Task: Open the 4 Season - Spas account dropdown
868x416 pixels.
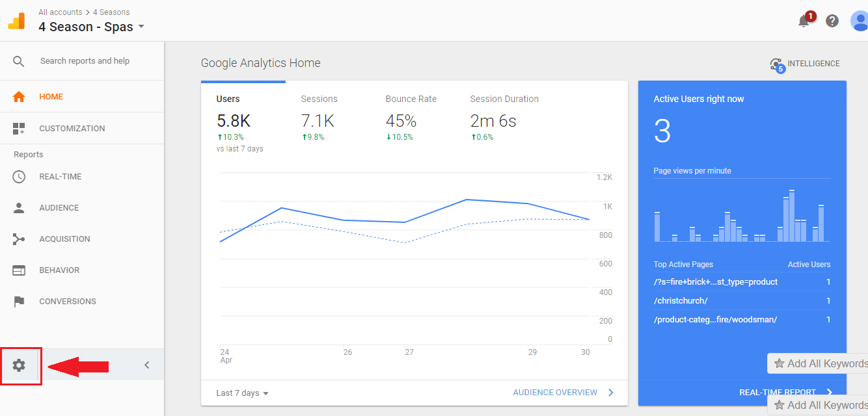Action: coord(91,27)
